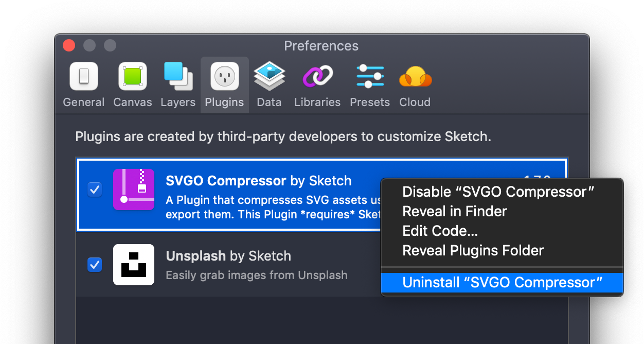Viewport: 644px width, 344px height.
Task: Toggle the Unsplash plugin checkbox
Action: 95,265
